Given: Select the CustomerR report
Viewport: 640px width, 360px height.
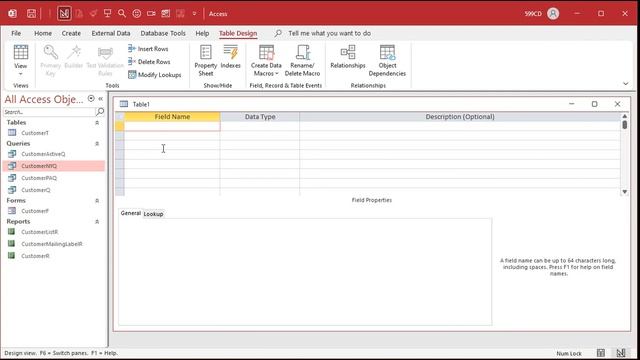Looking at the screenshot, I should click(35, 256).
